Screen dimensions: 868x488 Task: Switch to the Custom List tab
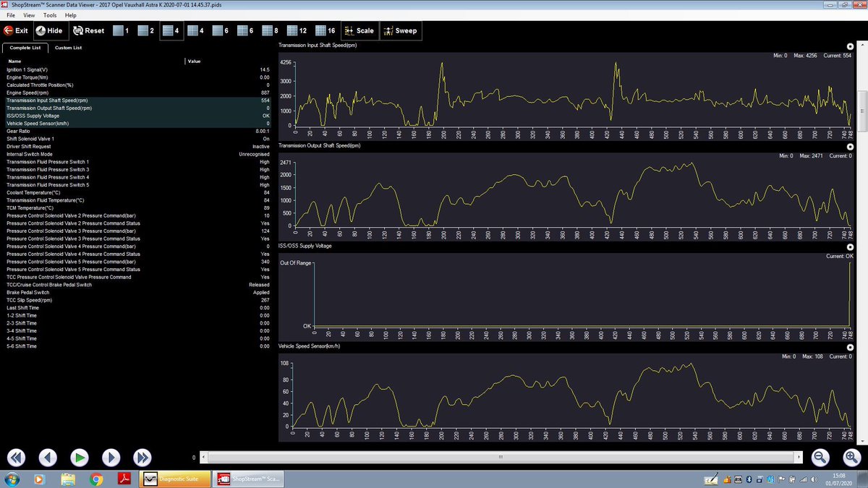(69, 48)
